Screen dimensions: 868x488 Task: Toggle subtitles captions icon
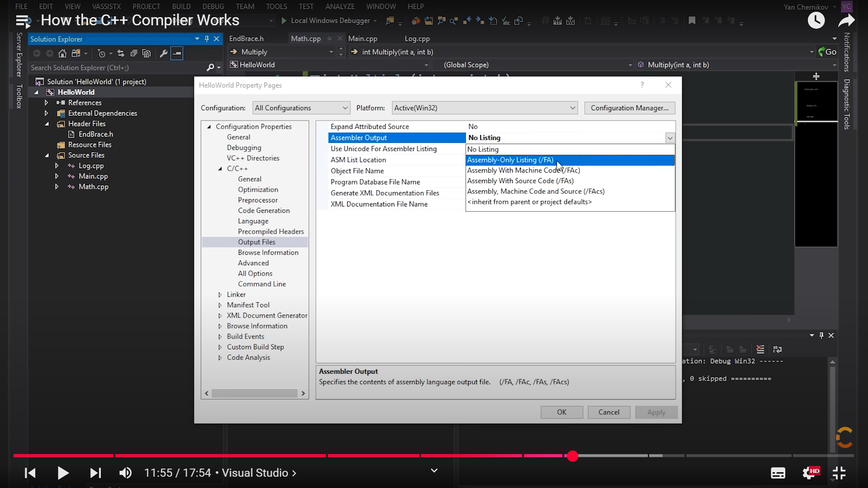click(x=778, y=473)
